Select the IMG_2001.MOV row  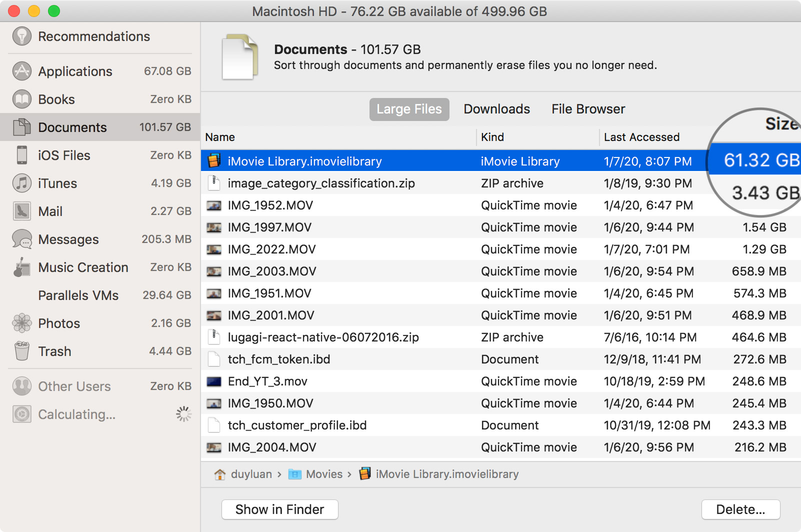(500, 315)
